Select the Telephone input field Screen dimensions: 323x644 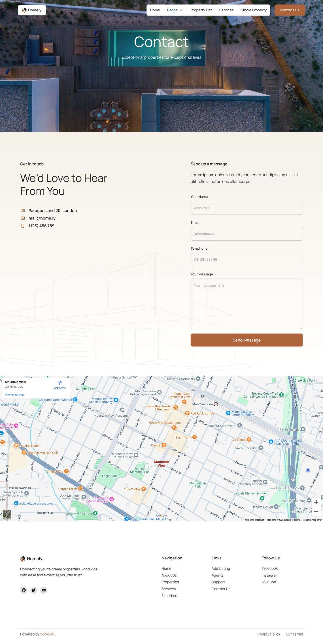246,260
